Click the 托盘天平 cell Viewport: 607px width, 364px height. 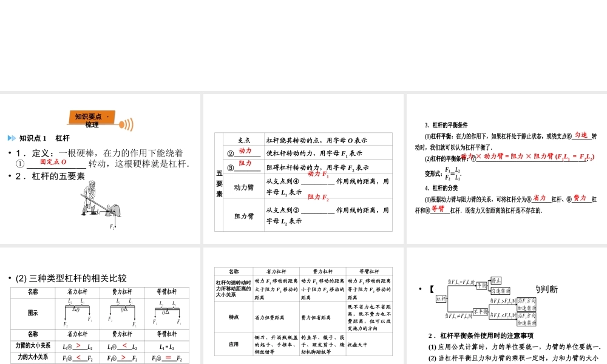(x=369, y=344)
